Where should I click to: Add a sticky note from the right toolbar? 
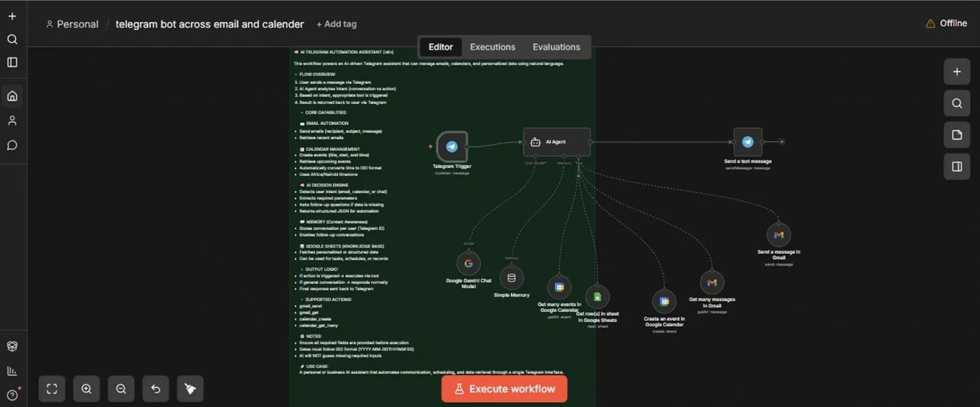pyautogui.click(x=957, y=135)
